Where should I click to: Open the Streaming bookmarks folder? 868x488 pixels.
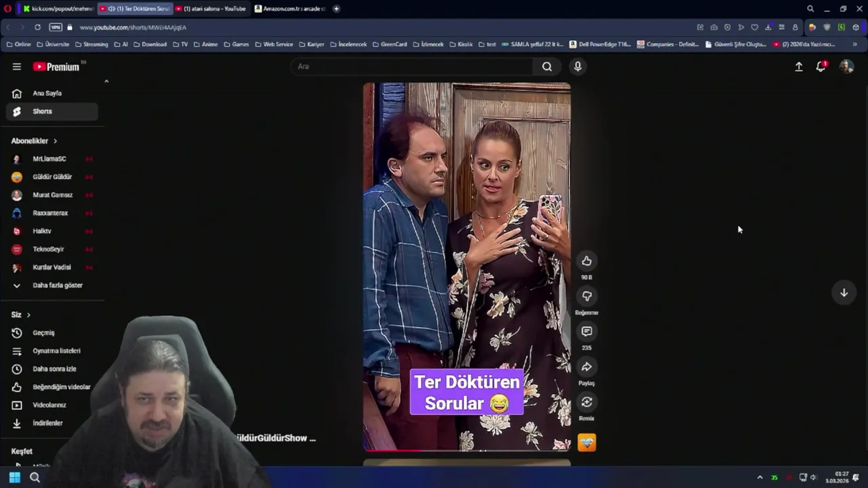pyautogui.click(x=91, y=44)
